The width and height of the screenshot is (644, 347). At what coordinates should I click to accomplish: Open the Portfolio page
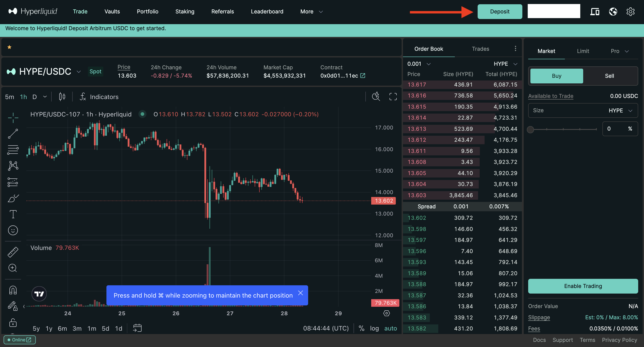(x=148, y=11)
